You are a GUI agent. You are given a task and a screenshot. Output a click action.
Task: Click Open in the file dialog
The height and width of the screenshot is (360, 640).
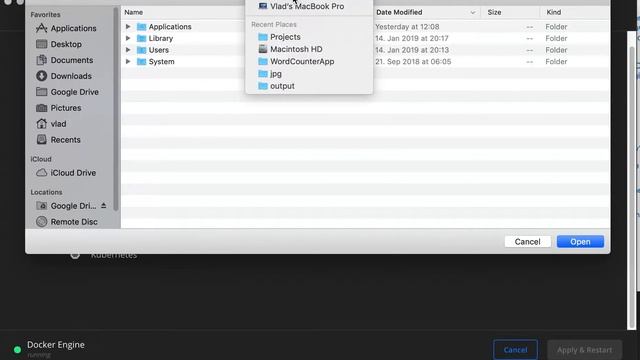point(580,242)
